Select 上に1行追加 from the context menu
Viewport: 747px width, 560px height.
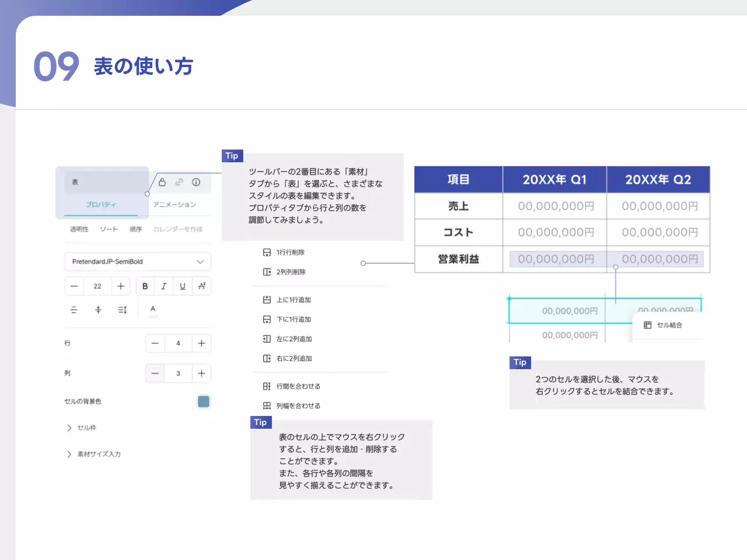coord(294,300)
